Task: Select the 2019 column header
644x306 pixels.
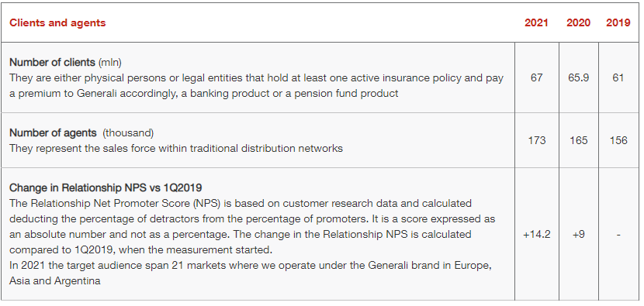Action: (x=618, y=23)
